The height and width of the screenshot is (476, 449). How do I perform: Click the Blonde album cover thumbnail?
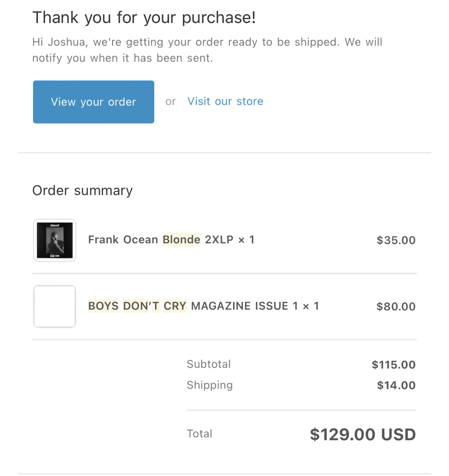tap(54, 240)
